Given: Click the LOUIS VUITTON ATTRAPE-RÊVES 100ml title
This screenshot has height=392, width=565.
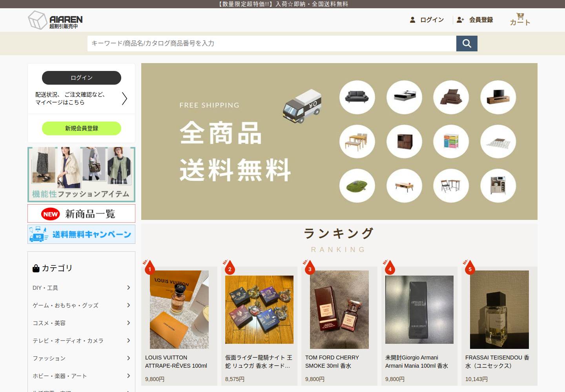Looking at the screenshot, I should click(x=176, y=361).
